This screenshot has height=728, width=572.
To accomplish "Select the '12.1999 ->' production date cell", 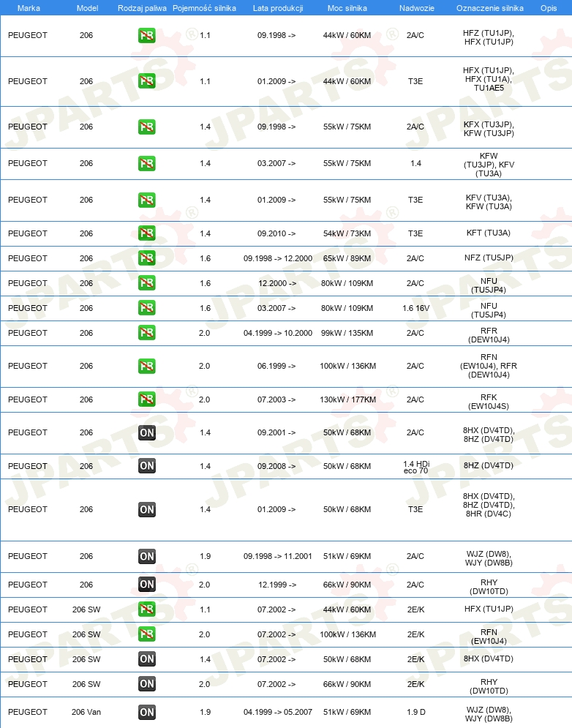I will click(277, 585).
